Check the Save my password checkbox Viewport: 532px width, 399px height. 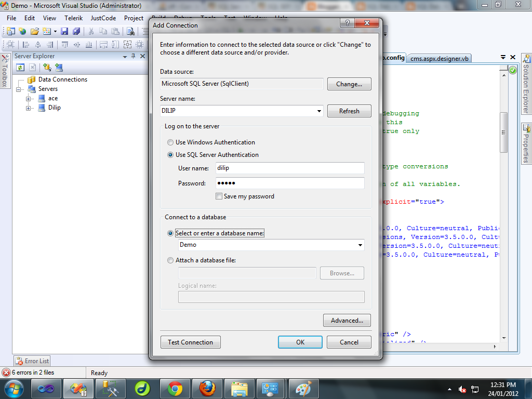coord(219,196)
